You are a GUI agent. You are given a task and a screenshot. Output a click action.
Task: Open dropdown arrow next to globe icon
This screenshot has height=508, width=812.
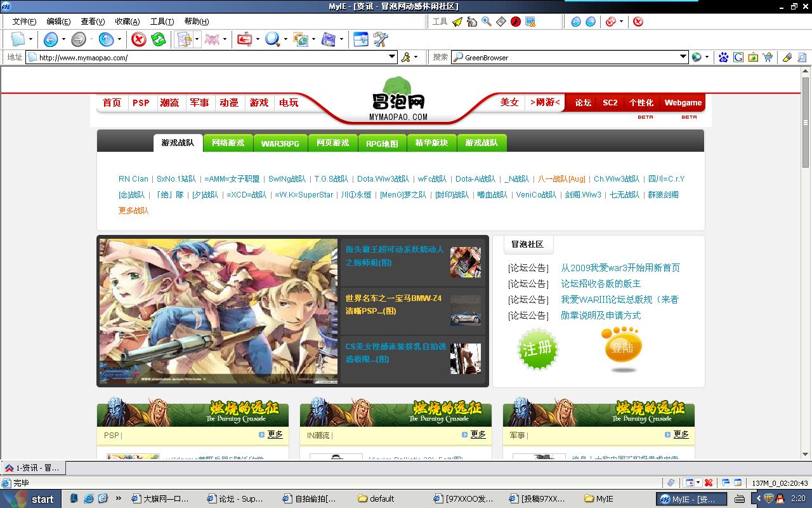tap(707, 57)
